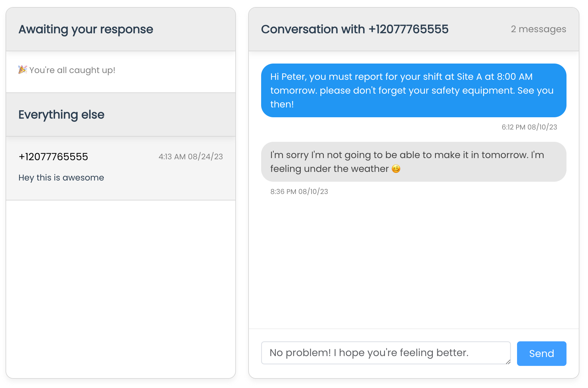Viewport: 588px width, 388px height.
Task: Click the "2 messages" count label
Action: click(538, 29)
